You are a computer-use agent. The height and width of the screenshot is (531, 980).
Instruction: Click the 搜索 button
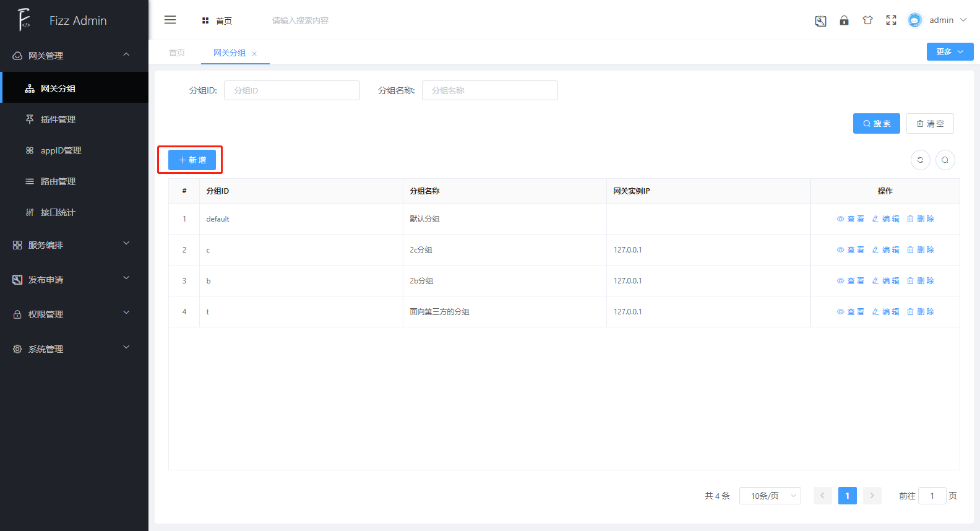876,124
